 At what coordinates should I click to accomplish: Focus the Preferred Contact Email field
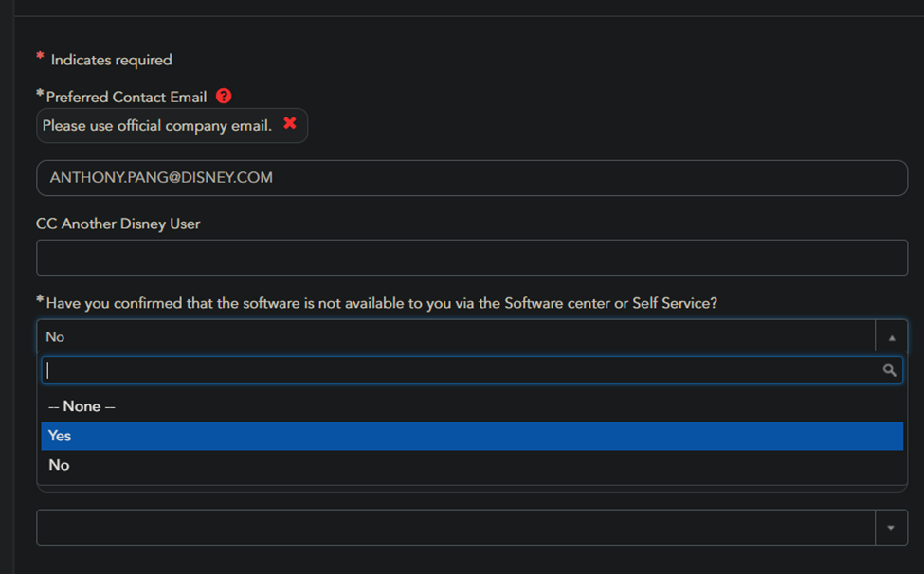[x=471, y=178]
